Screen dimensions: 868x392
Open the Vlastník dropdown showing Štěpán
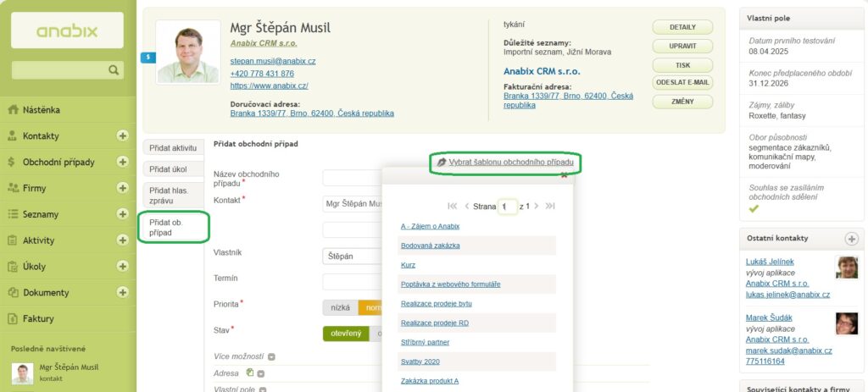point(353,257)
